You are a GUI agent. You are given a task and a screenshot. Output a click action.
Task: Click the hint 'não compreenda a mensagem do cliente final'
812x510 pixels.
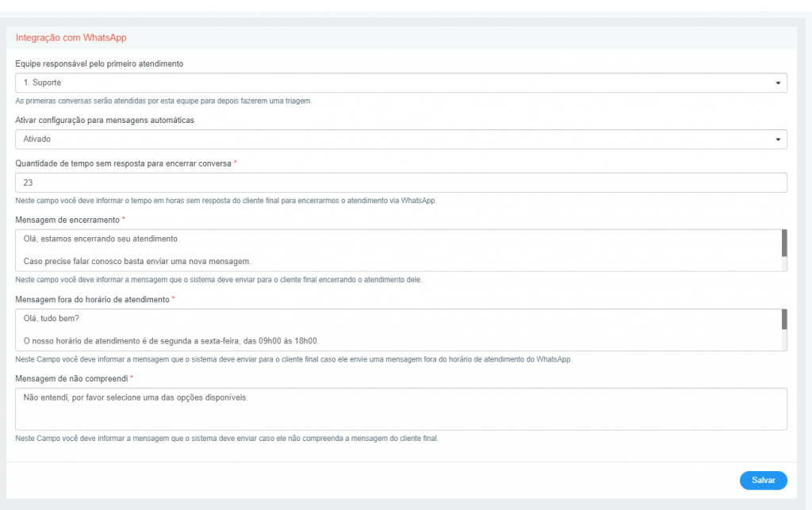click(227, 439)
